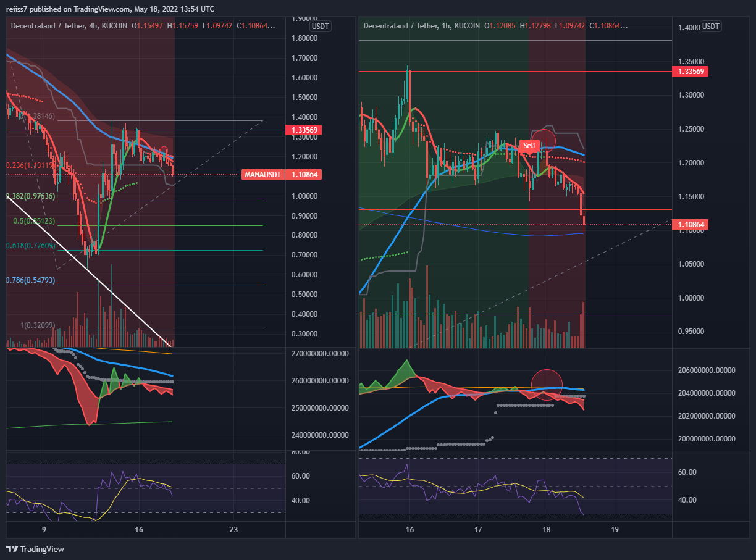Viewport: 756px width, 560px height.
Task: Click 1.05000 on the 1h price axis
Action: tap(692, 264)
